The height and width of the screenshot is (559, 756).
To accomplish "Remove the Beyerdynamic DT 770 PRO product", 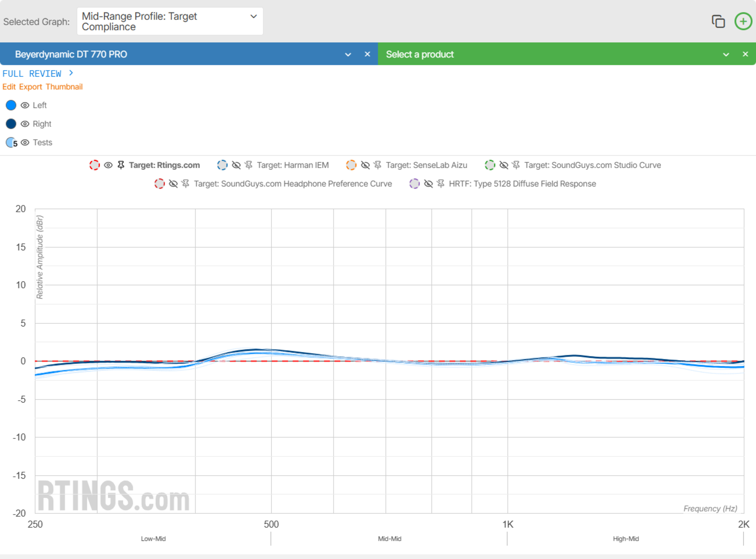I will click(367, 54).
